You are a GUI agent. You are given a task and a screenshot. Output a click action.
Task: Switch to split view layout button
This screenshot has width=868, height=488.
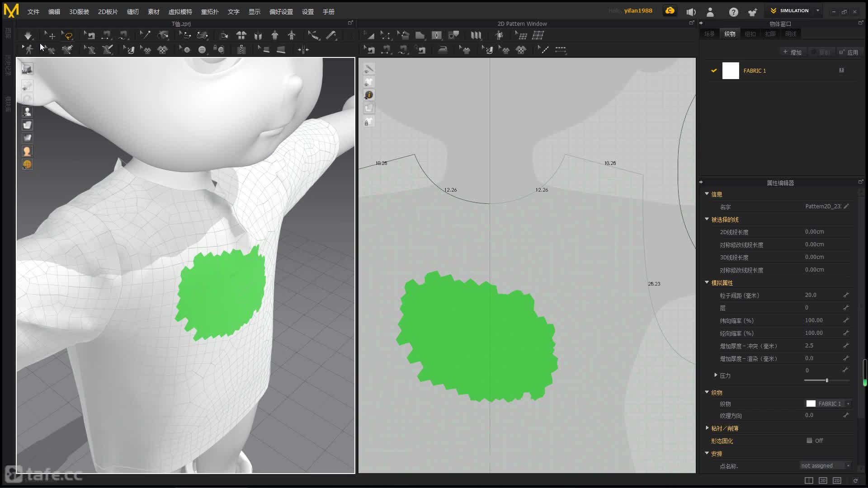pyautogui.click(x=809, y=480)
